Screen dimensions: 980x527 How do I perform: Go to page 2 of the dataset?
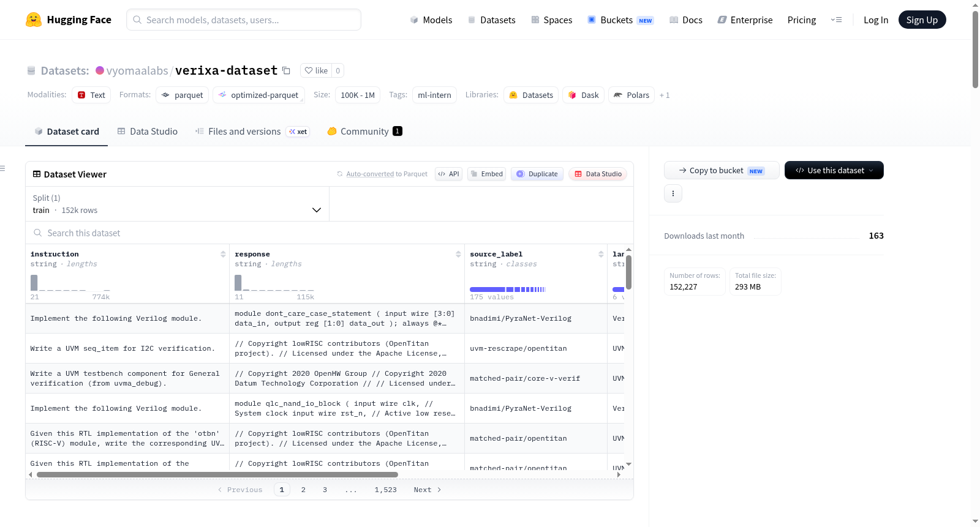click(303, 490)
